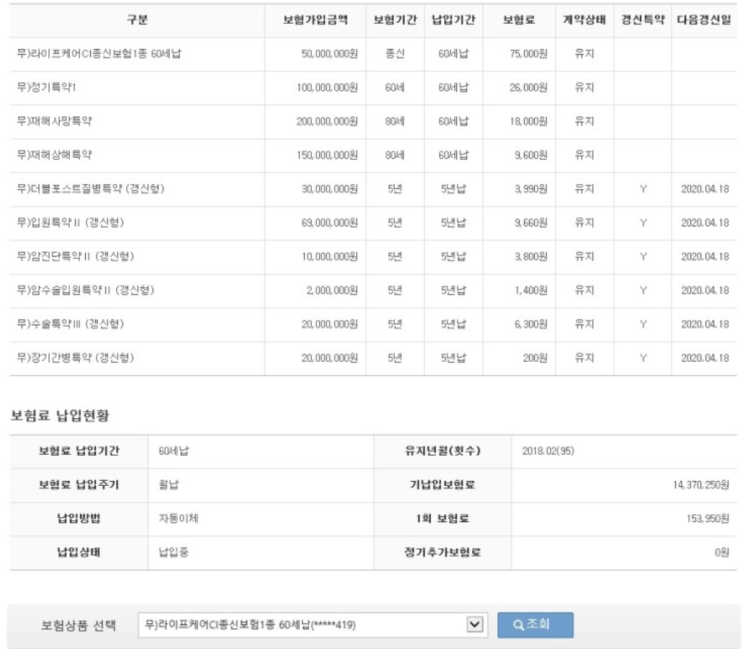Select the 구분 column header
This screenshot has height=649, width=743.
(137, 20)
